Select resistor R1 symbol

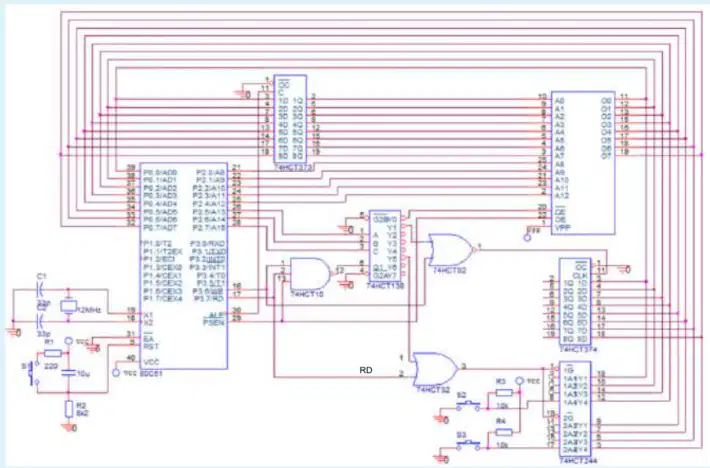pyautogui.click(x=53, y=353)
